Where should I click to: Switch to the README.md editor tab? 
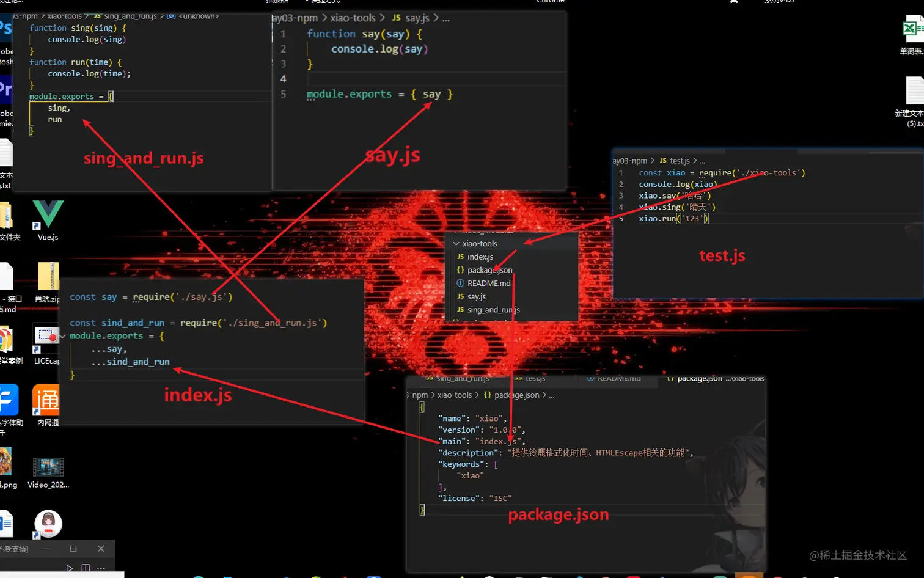(x=613, y=378)
